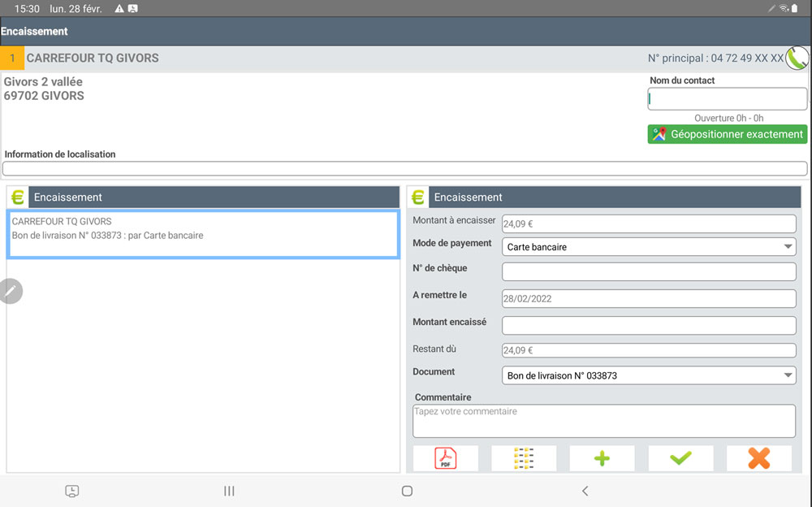Tap the orange number 1 badge
The height and width of the screenshot is (507, 812).
(x=12, y=58)
